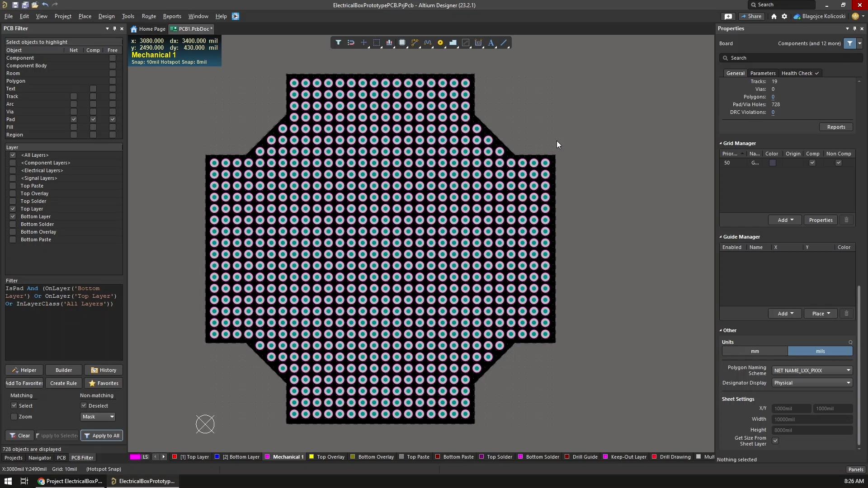Image resolution: width=868 pixels, height=488 pixels.
Task: Toggle Get Size From Sheet Layer checkbox
Action: (775, 441)
